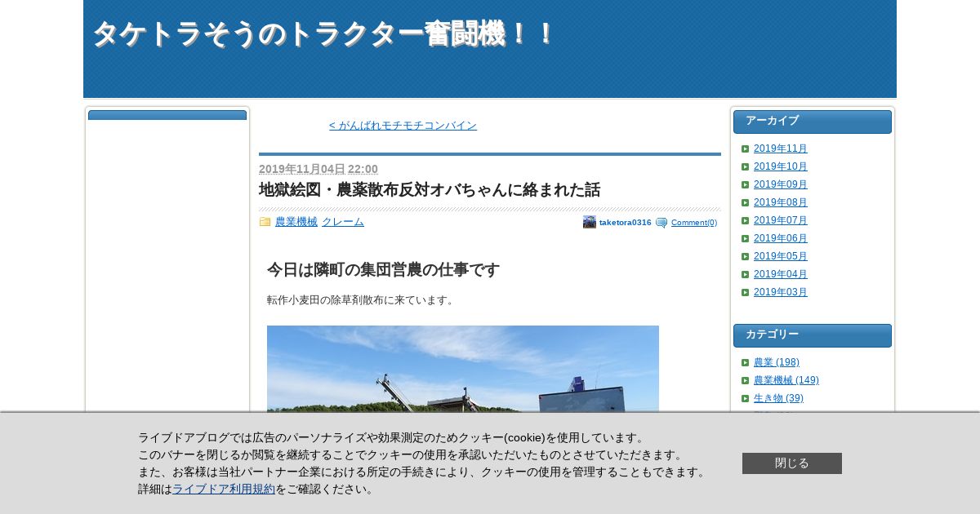This screenshot has width=980, height=514.
Task: Open the 2019年09月 archive
Action: pyautogui.click(x=781, y=184)
